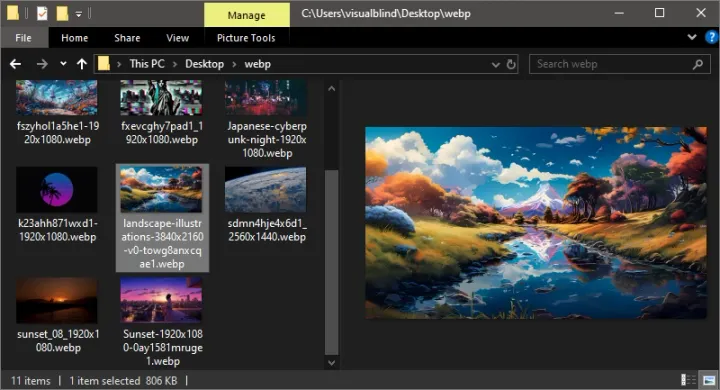Switch to the Home ribbon tab
This screenshot has height=390, width=720.
coord(74,38)
